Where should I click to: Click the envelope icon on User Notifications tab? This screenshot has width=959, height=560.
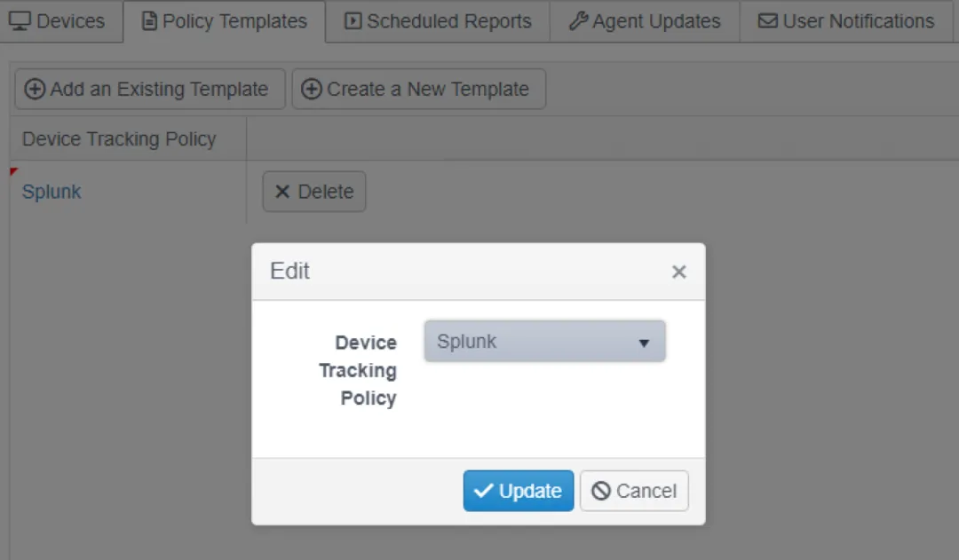click(767, 20)
